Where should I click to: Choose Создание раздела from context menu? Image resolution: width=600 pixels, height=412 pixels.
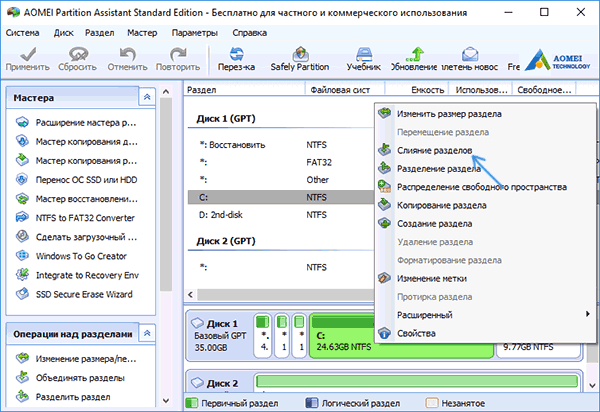(x=485, y=224)
